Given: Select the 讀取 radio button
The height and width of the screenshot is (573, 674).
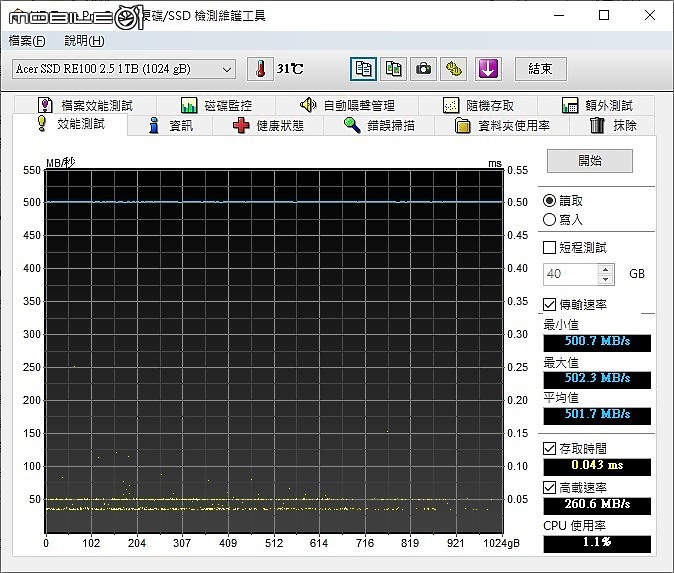Looking at the screenshot, I should [549, 201].
